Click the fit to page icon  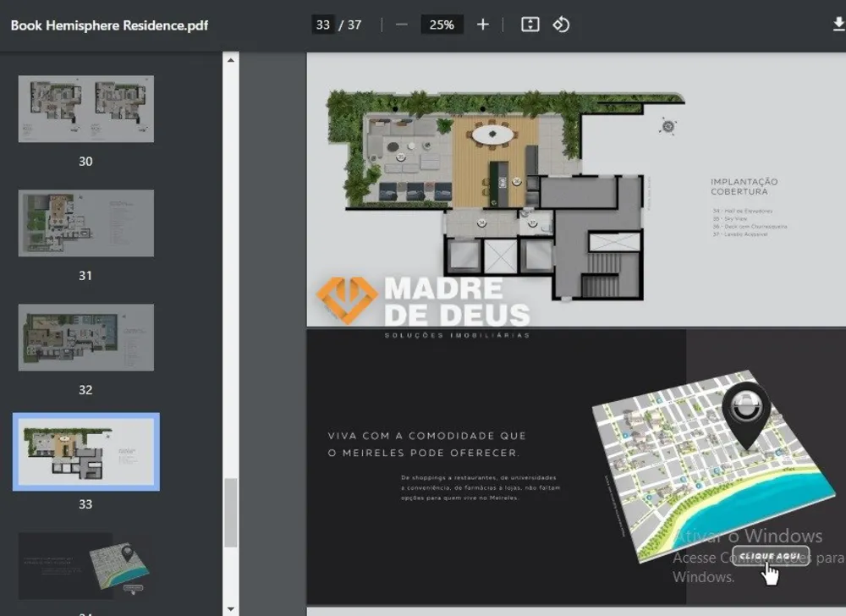[x=530, y=25]
